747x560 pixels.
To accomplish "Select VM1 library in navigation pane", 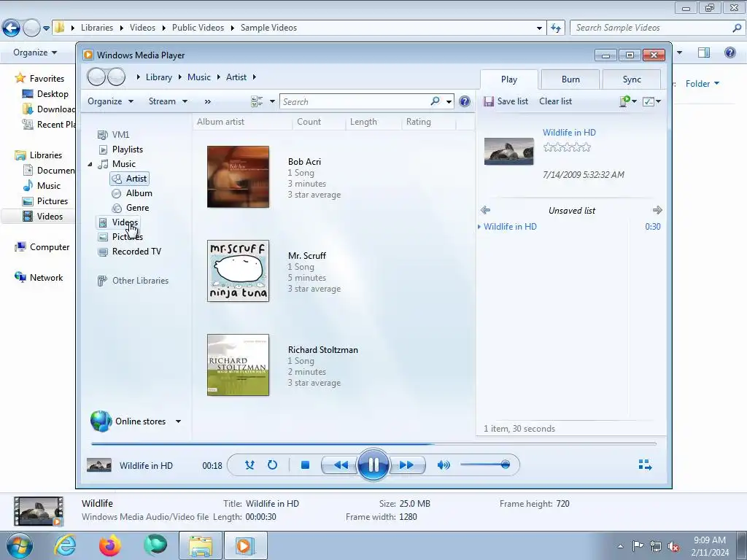I will coord(114,135).
